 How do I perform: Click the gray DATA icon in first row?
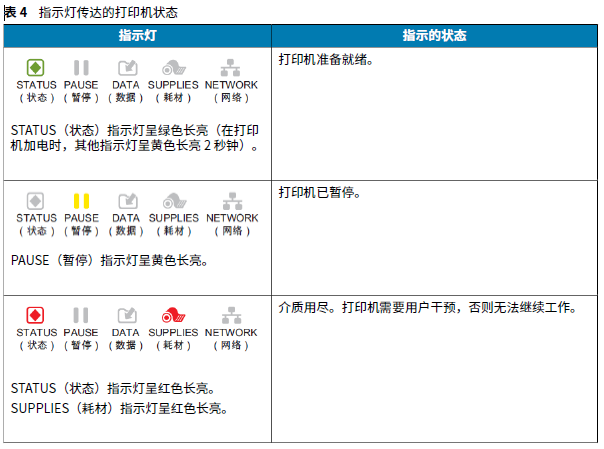click(x=128, y=68)
